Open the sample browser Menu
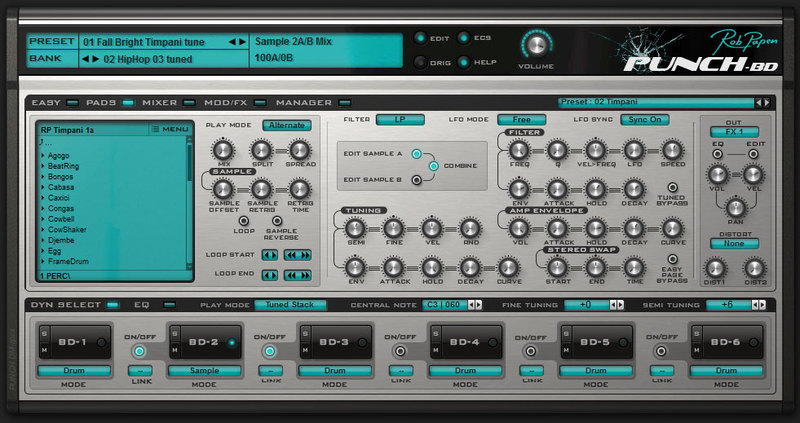Screen dimensions: 800x423 point(169,129)
